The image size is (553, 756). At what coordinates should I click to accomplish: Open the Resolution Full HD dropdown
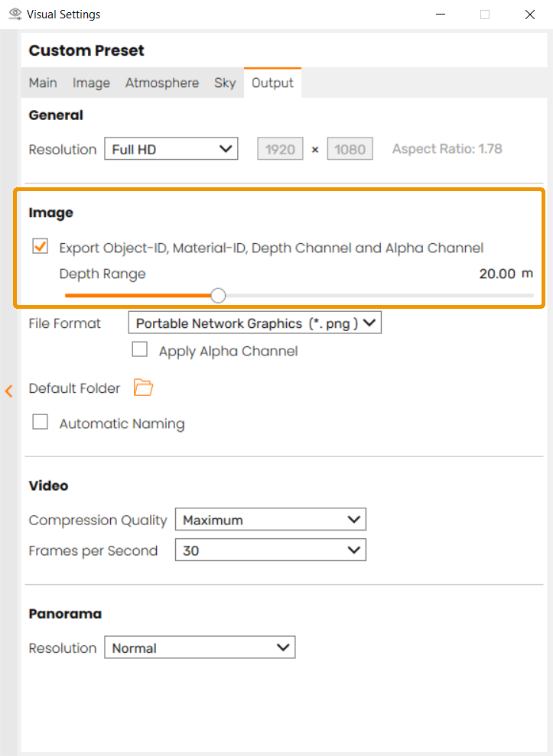(171, 149)
